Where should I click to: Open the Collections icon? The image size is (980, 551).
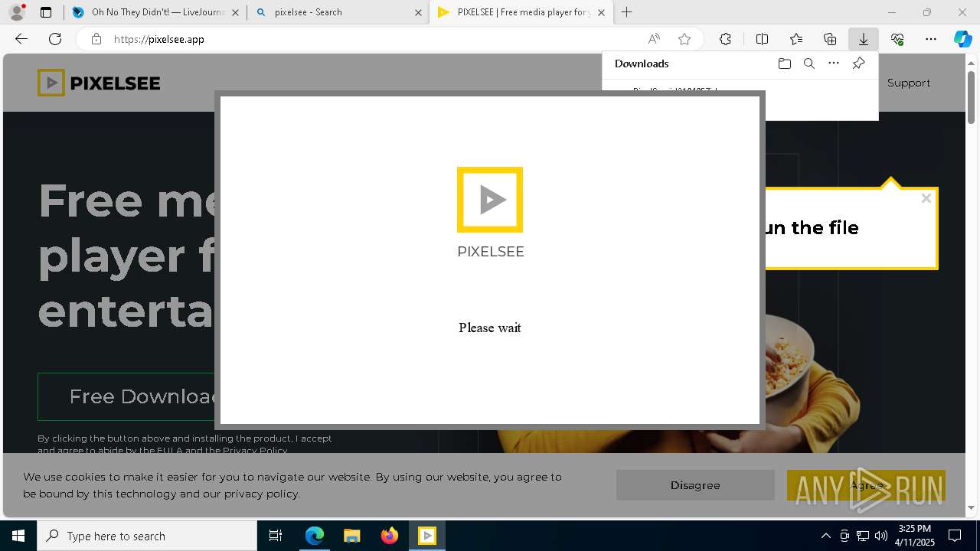click(830, 39)
